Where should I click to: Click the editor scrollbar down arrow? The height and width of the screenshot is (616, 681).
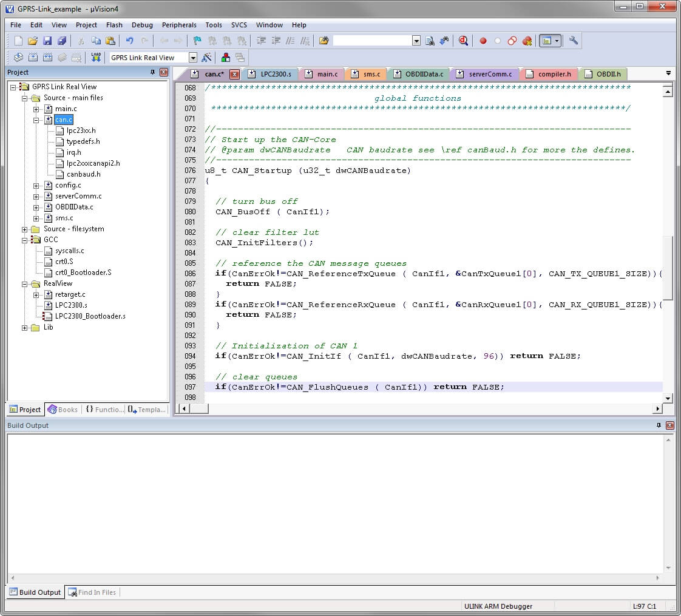coord(668,399)
